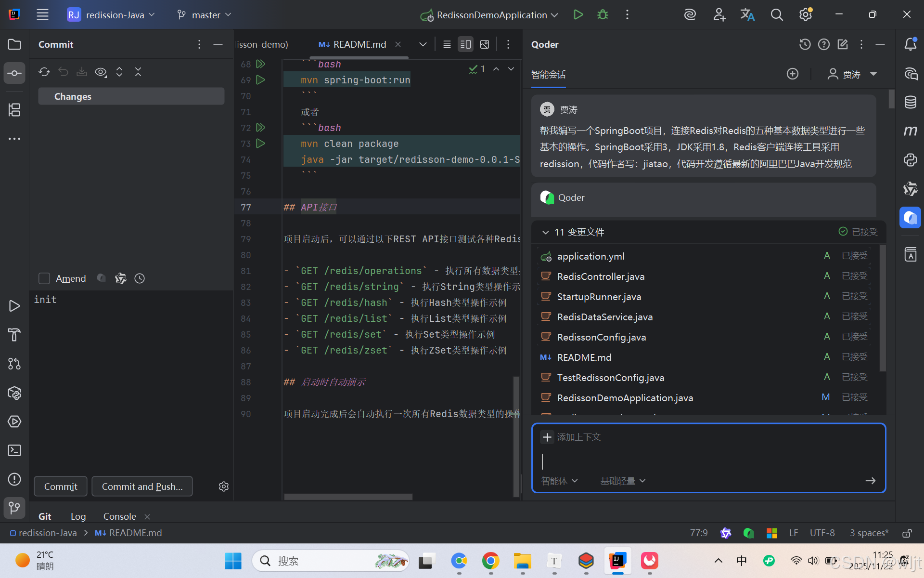This screenshot has width=924, height=578.
Task: Click the Commit button
Action: click(60, 486)
